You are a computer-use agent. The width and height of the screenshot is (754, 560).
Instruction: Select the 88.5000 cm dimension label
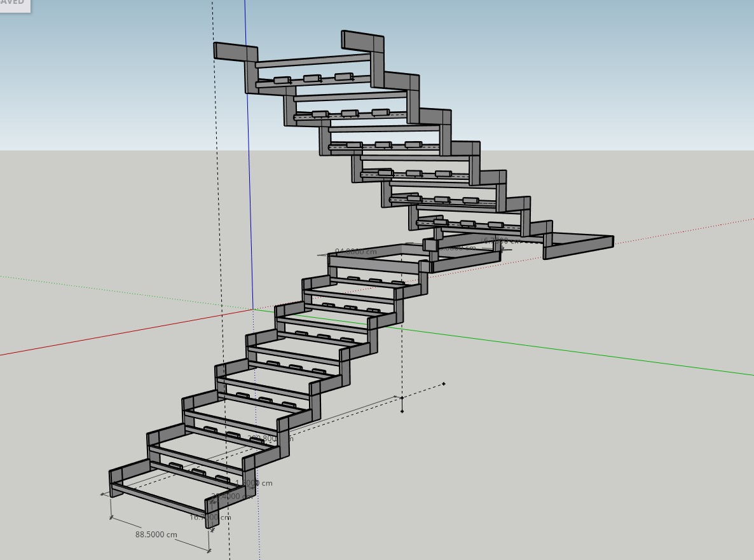[x=156, y=535]
